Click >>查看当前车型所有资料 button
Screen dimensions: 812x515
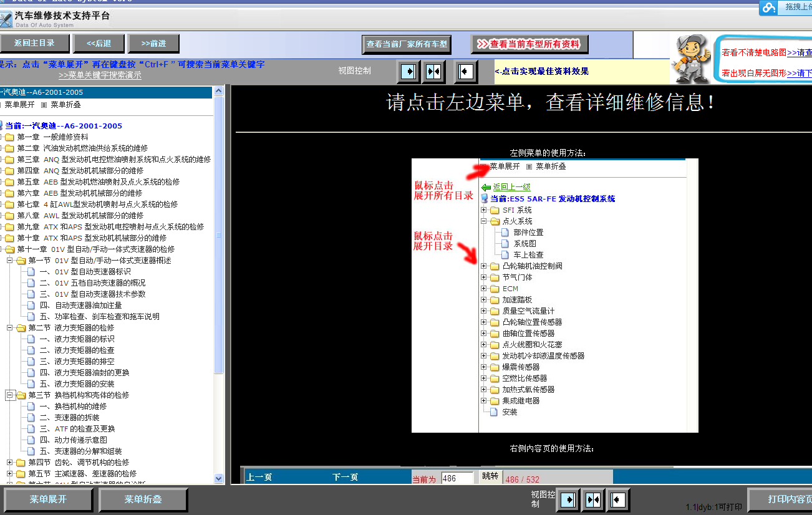[529, 44]
